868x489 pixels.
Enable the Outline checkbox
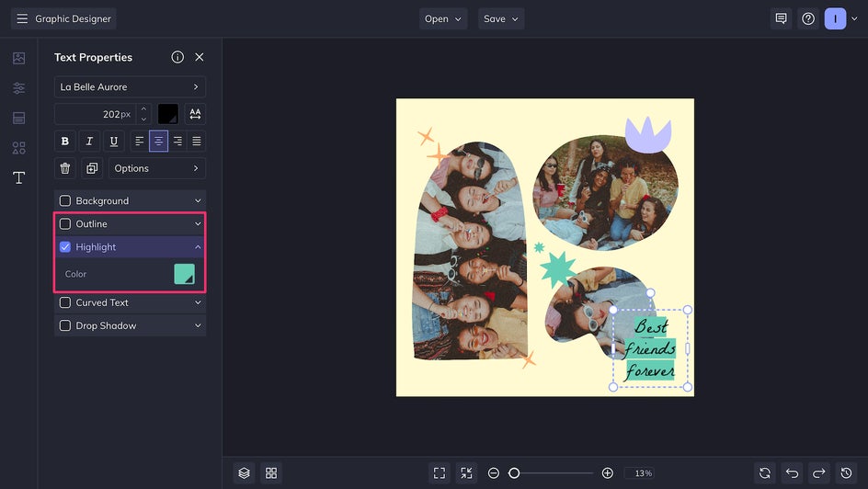point(65,224)
